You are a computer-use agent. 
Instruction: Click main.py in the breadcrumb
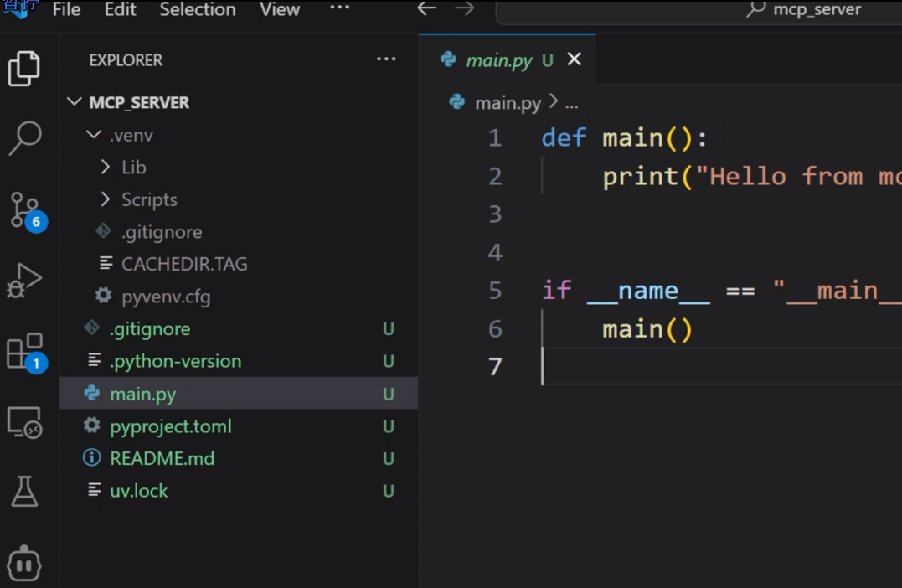[x=508, y=103]
